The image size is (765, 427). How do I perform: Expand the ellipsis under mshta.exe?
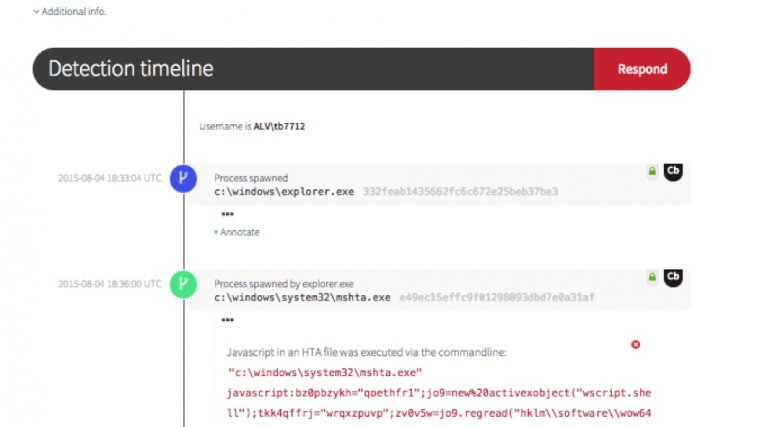[x=228, y=320]
